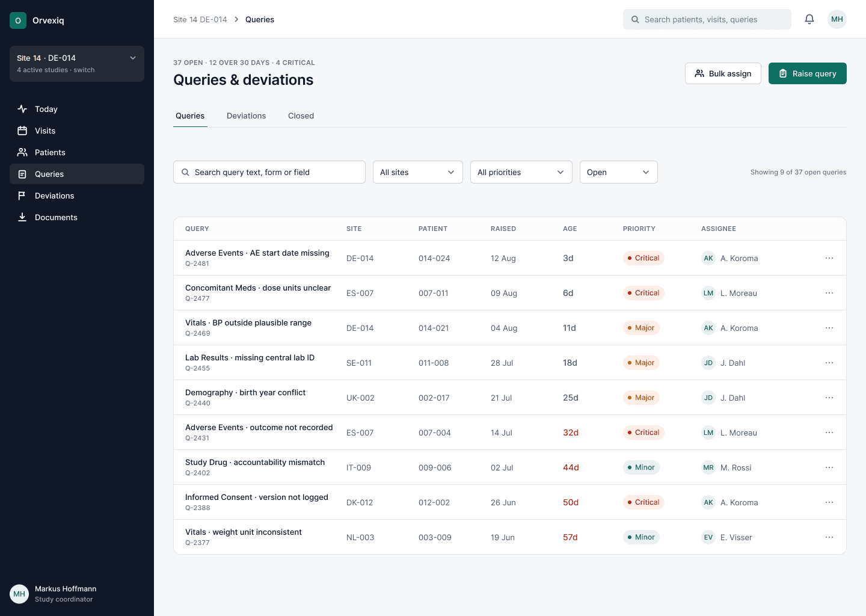
Task: Open Vitals weight unit inconsistent query
Action: point(244,532)
